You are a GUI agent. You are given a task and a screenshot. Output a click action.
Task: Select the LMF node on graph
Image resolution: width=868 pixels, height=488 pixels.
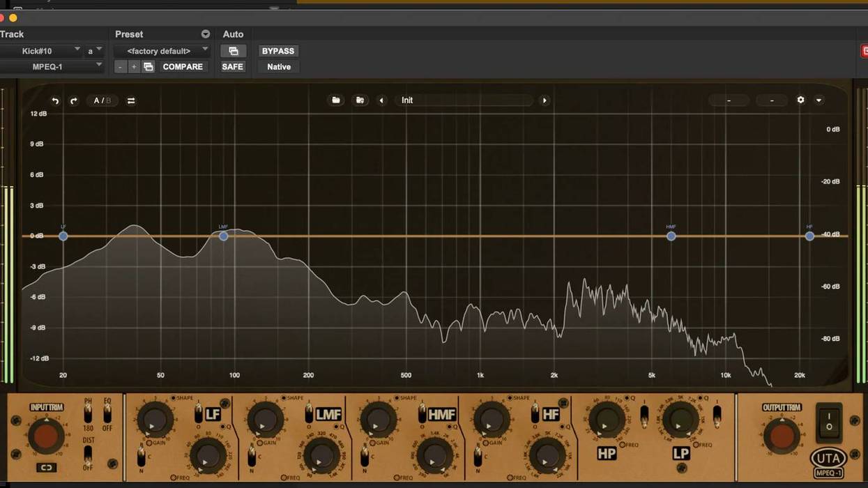pyautogui.click(x=223, y=236)
